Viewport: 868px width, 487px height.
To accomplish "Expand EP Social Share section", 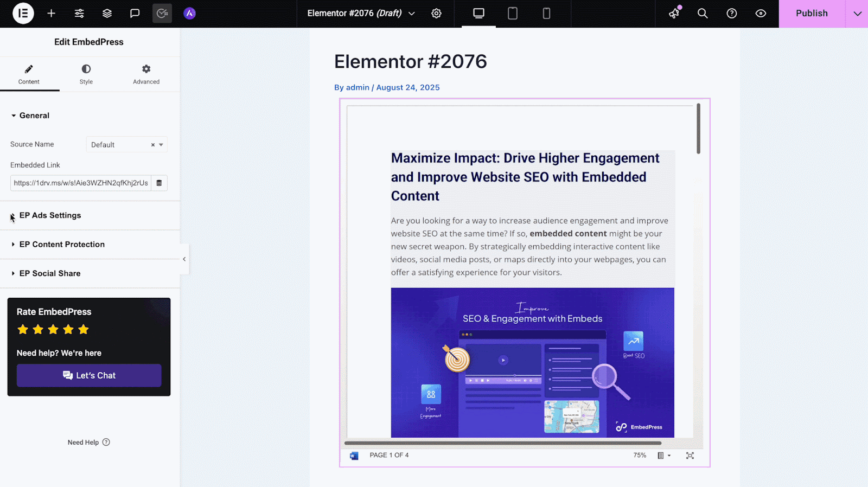I will [90, 273].
